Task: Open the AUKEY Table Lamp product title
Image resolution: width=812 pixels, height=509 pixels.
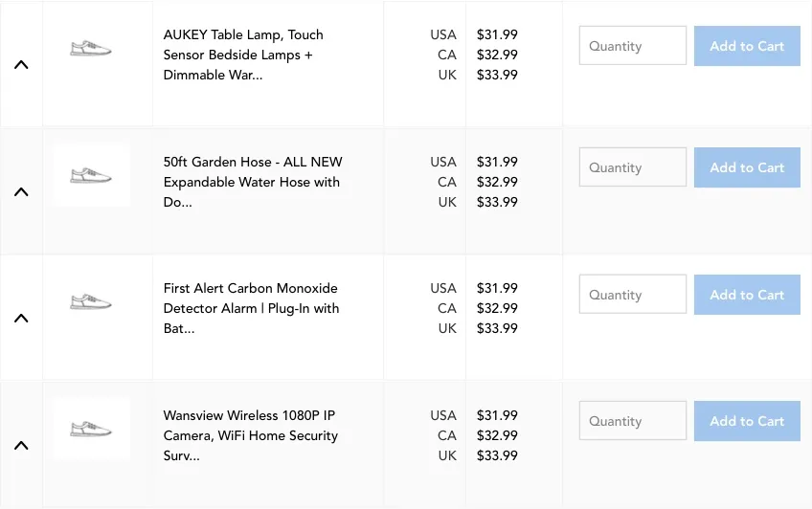Action: click(x=243, y=55)
